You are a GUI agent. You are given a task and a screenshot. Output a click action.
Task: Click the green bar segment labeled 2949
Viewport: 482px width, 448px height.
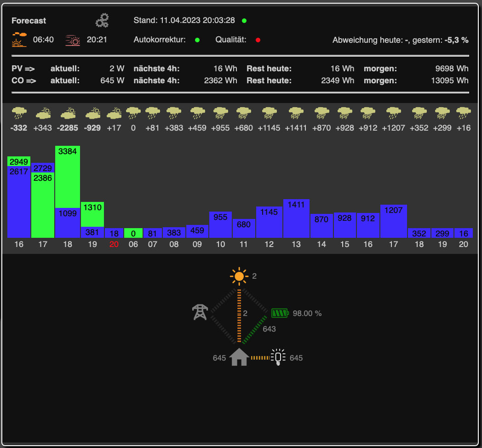pyautogui.click(x=19, y=161)
